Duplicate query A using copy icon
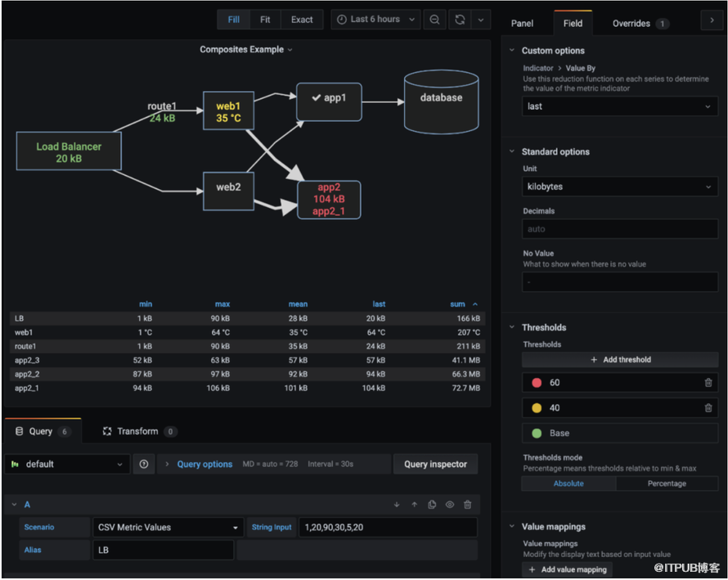 click(432, 505)
